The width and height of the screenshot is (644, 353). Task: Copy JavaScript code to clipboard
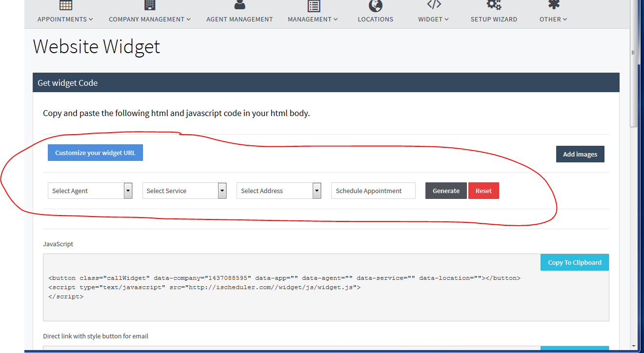575,262
